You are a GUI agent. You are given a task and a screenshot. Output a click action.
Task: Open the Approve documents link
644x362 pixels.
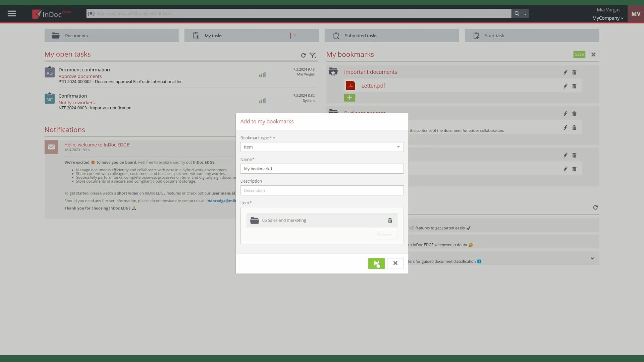coord(80,76)
